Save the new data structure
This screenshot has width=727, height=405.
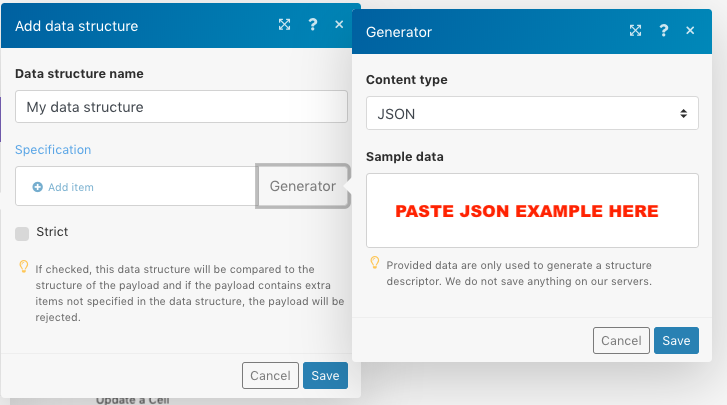tap(325, 375)
